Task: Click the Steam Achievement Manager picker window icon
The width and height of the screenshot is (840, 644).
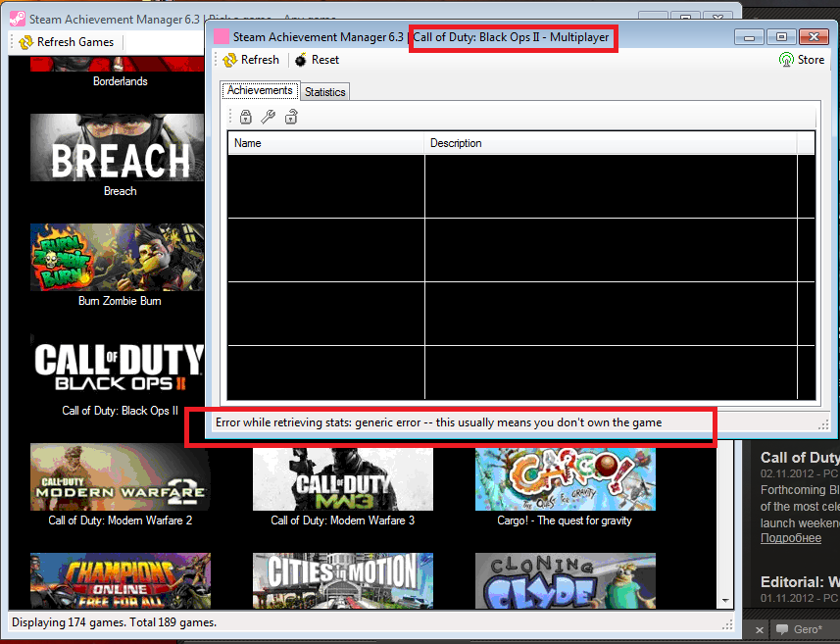Action: click(18, 20)
